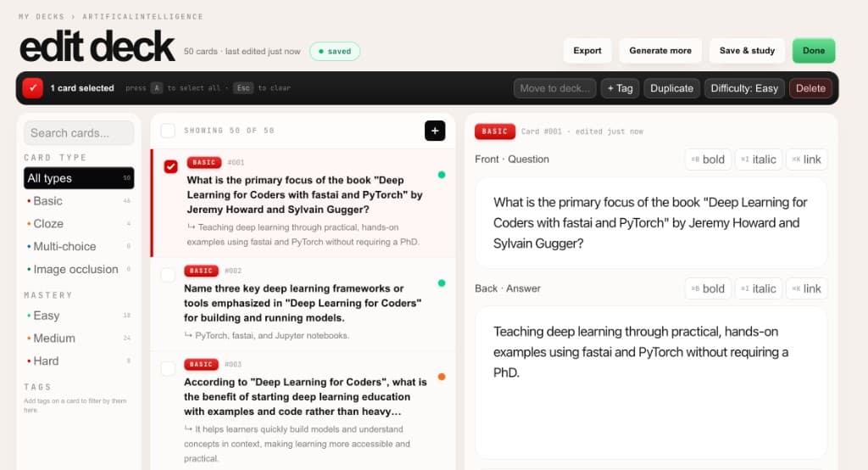Click the black plus add-card icon
Image resolution: width=868 pixels, height=470 pixels.
435,131
